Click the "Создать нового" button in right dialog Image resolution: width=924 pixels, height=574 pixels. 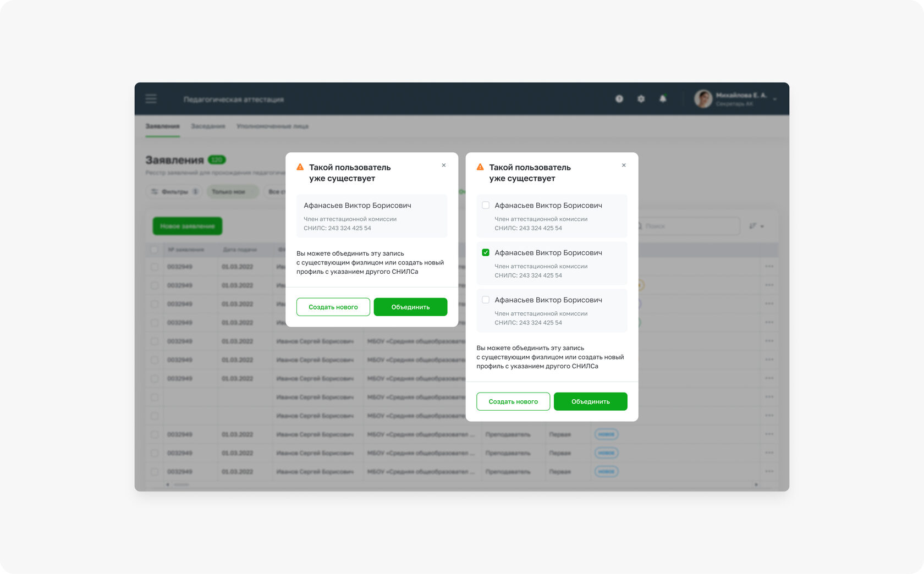point(513,401)
